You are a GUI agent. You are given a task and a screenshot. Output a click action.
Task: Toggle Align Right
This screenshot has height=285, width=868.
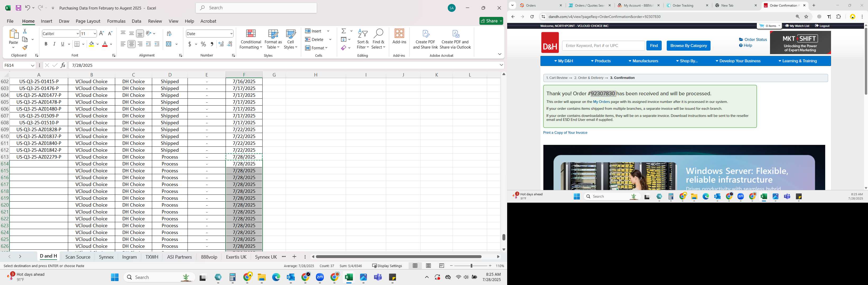click(140, 44)
